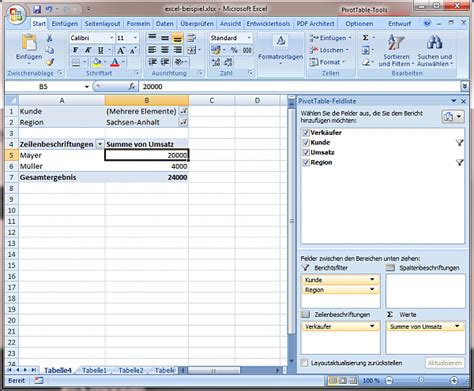Open the Zeilenbeschriftungen filter dropdown
Image resolution: width=474 pixels, height=391 pixels.
(100, 144)
